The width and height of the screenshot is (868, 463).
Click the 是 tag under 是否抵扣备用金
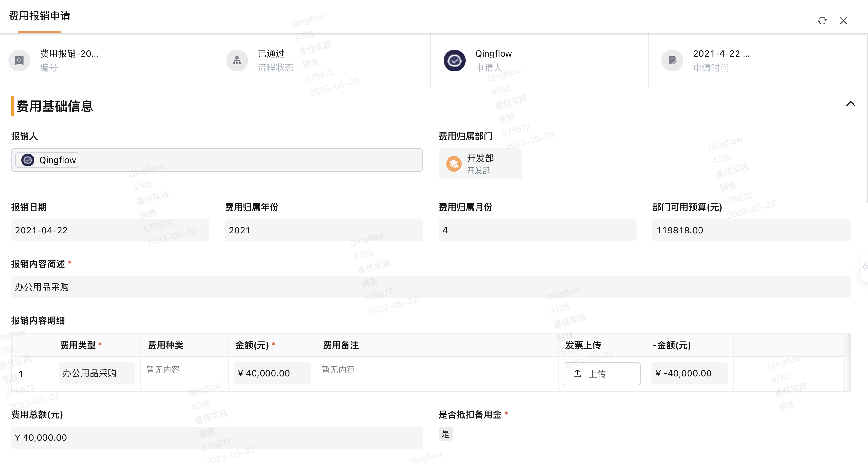tap(446, 434)
